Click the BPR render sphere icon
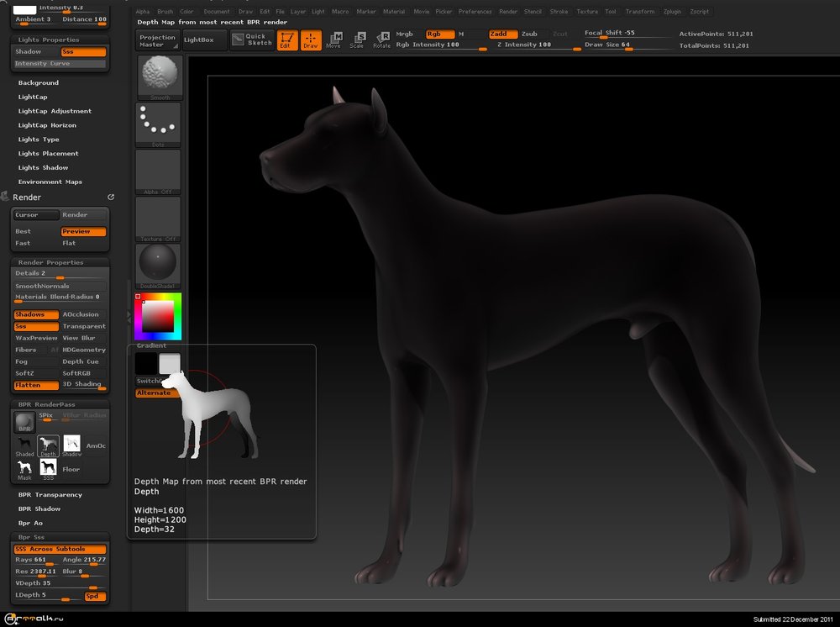The height and width of the screenshot is (627, 840). pyautogui.click(x=24, y=423)
